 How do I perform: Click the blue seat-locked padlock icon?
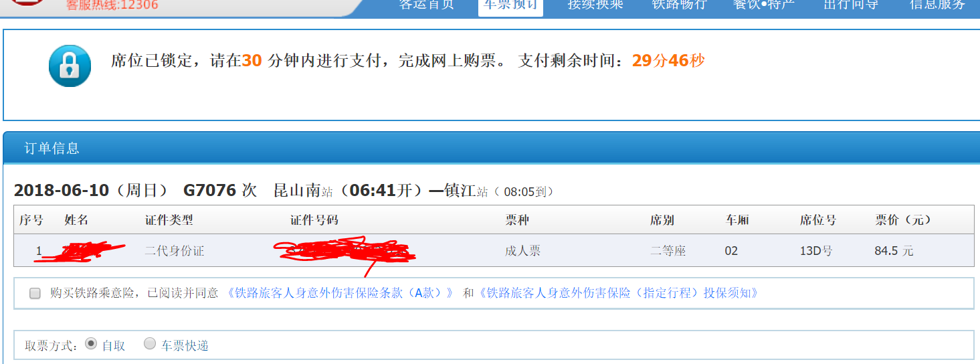click(70, 66)
